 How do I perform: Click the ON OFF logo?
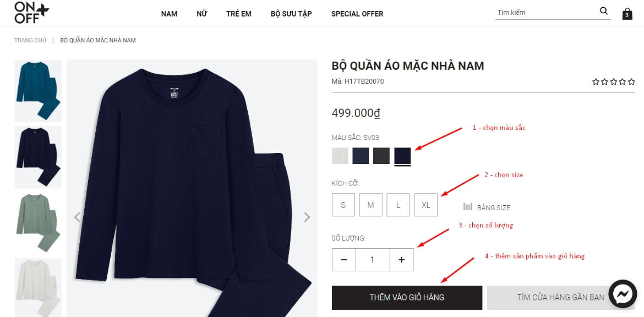click(31, 12)
